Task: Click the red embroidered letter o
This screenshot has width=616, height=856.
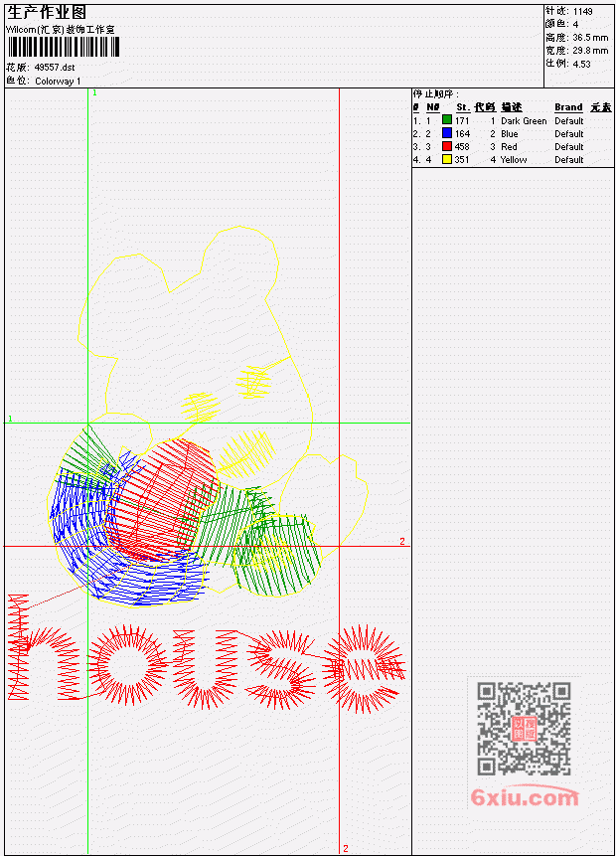Action: pyautogui.click(x=127, y=664)
